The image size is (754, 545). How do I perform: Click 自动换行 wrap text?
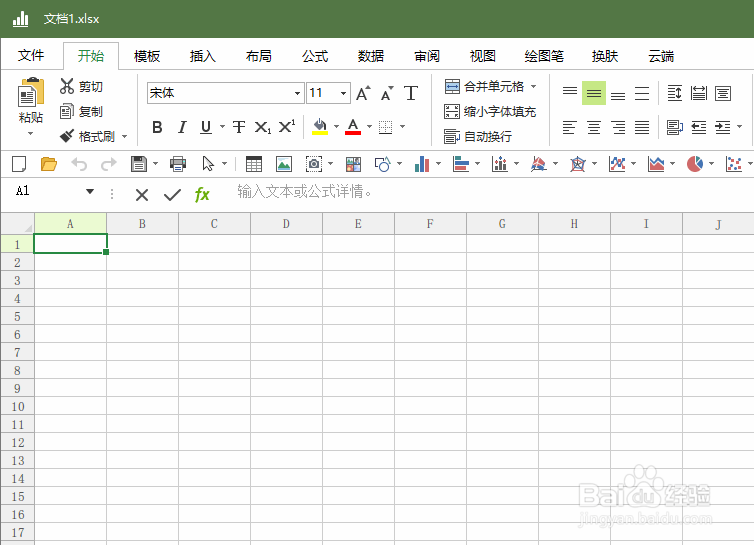(478, 137)
